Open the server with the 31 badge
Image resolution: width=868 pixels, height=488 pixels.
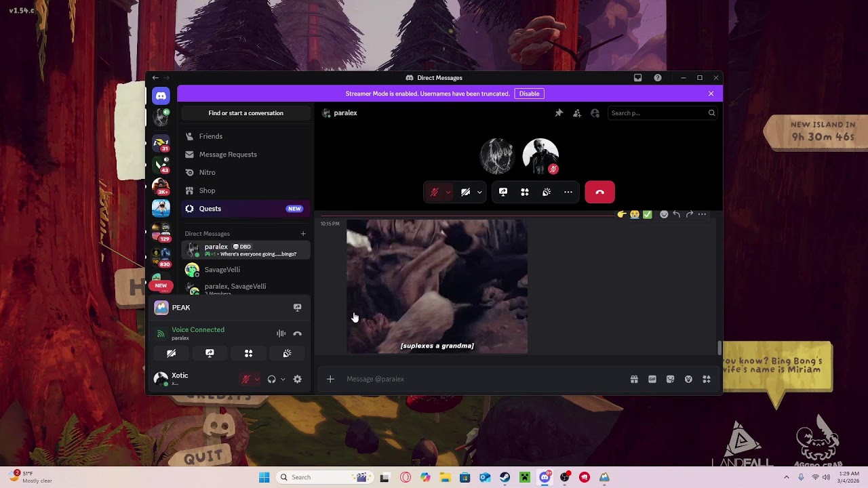tap(161, 143)
